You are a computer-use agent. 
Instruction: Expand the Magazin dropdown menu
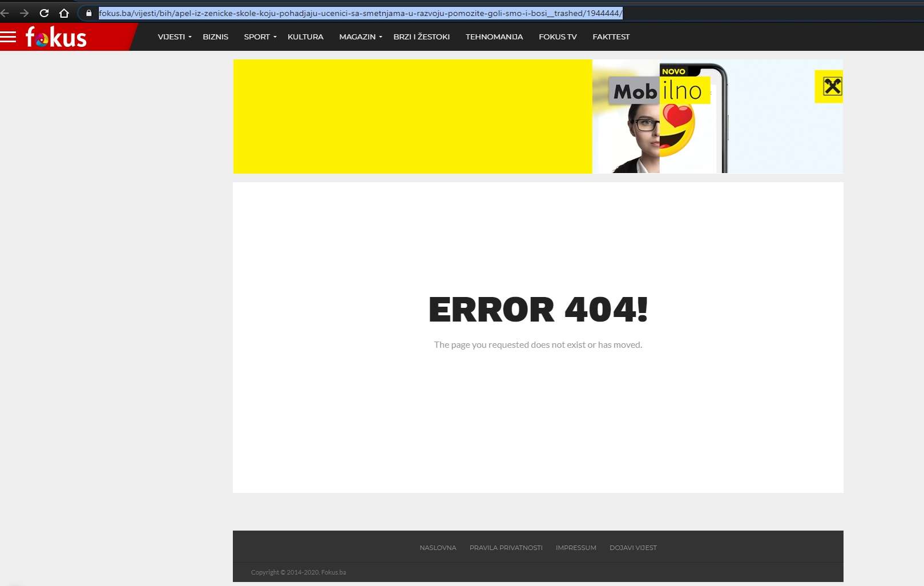click(360, 37)
